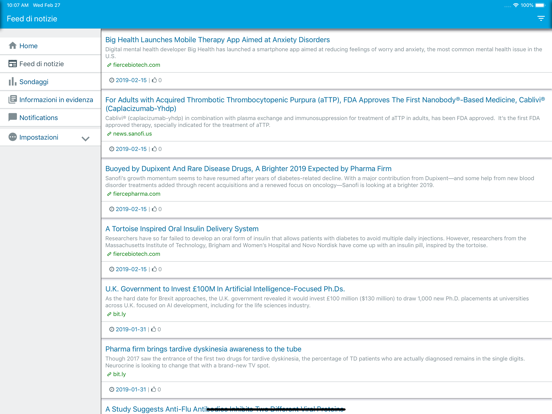Click the fiercepharma.com source link
This screenshot has height=414, width=552.
pos(136,194)
